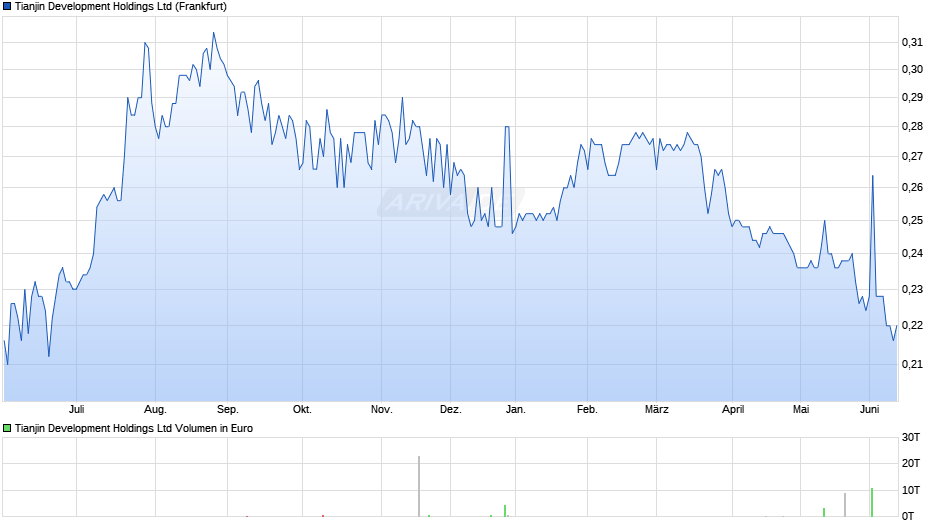The image size is (940, 526).
Task: Click the 0,24 price axis value
Action: [x=912, y=254]
